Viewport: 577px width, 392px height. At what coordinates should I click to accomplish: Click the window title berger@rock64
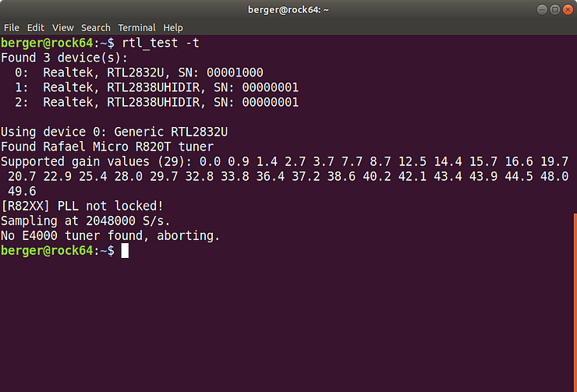point(288,9)
